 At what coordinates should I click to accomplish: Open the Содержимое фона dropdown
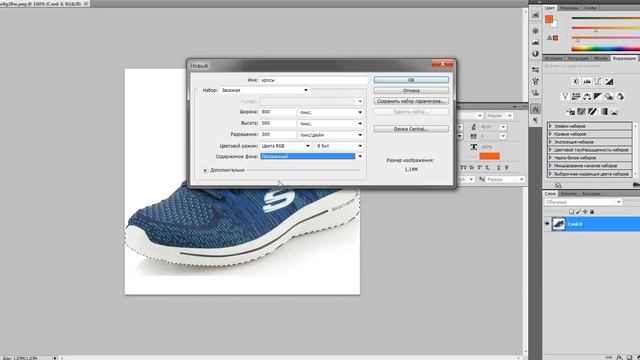312,156
